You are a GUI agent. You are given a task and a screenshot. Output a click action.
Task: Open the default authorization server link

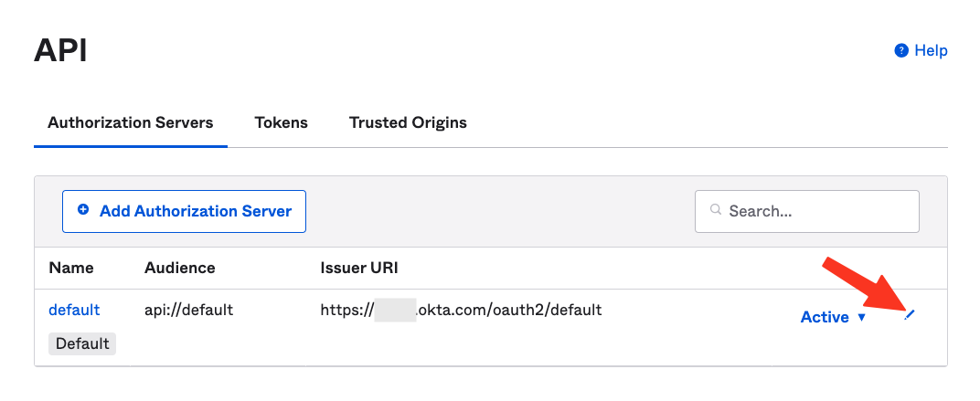[x=74, y=310]
